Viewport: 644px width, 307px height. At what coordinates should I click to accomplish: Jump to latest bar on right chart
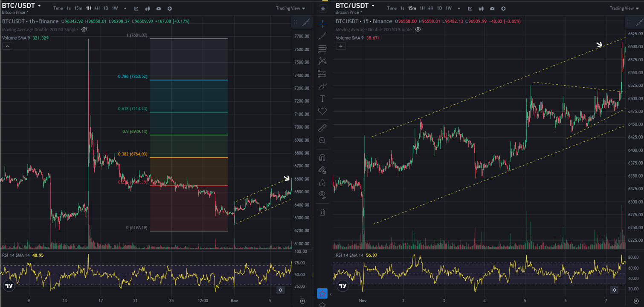pyautogui.click(x=614, y=290)
